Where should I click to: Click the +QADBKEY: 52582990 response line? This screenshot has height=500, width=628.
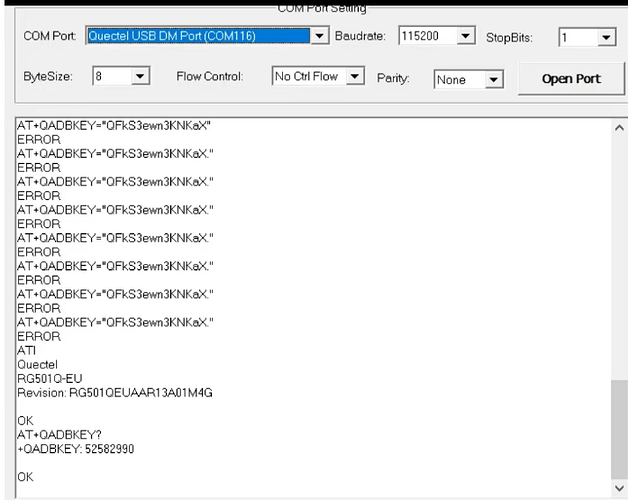[x=75, y=449]
